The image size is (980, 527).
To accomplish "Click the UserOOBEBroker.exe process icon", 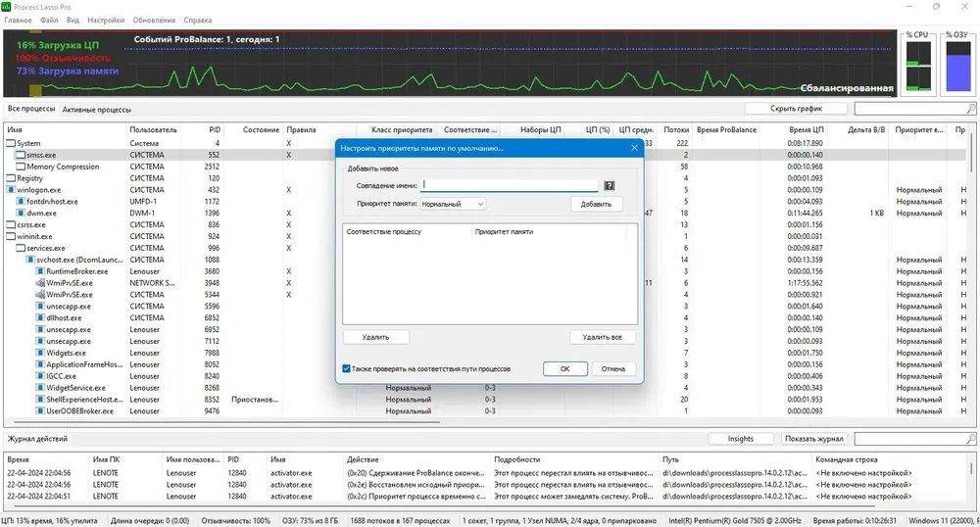I will click(40, 411).
